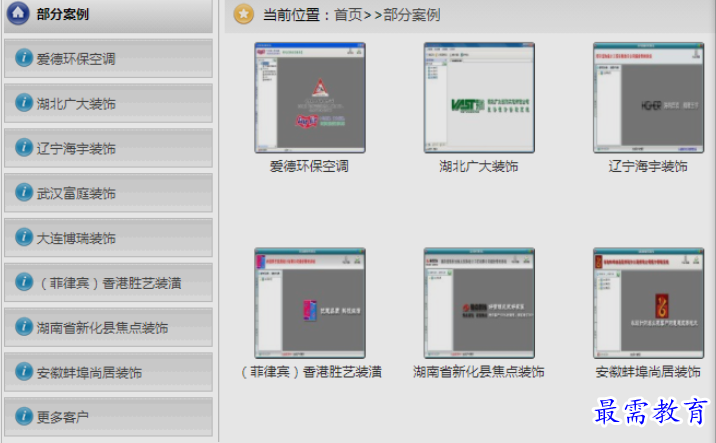Click info icon beside （菲律宾）香港胜艺装潢 menu item

point(24,282)
